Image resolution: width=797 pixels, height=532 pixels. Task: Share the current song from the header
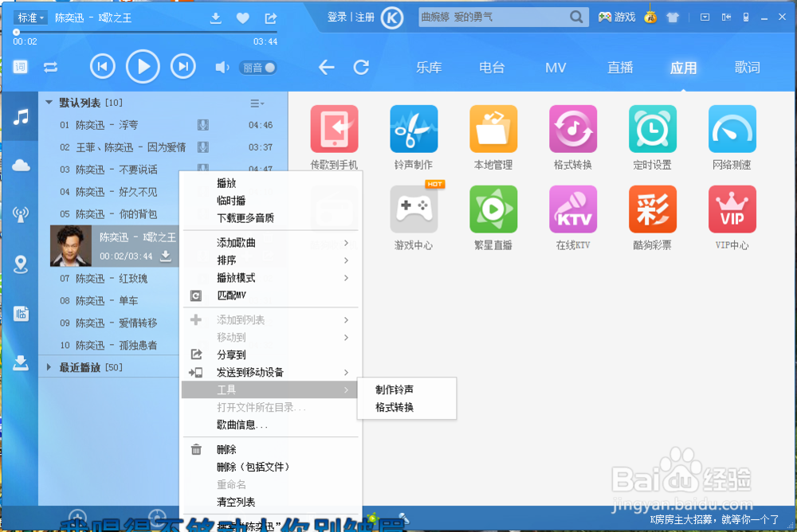pyautogui.click(x=270, y=18)
